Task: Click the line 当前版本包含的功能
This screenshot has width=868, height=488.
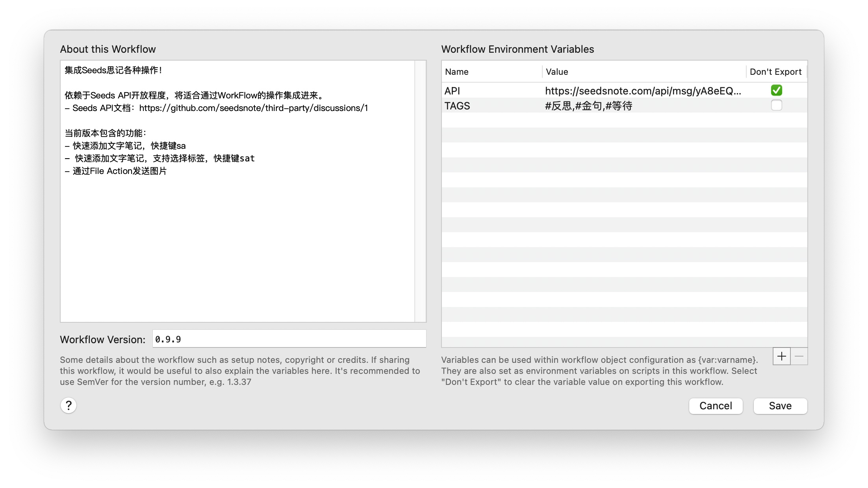Action: click(x=106, y=133)
